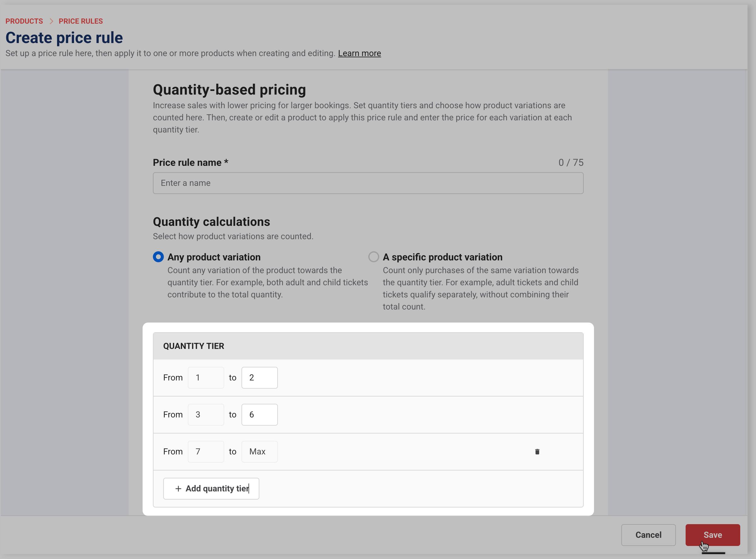Go to PRICE RULES breadcrumb
Image resolution: width=756 pixels, height=559 pixels.
point(81,21)
